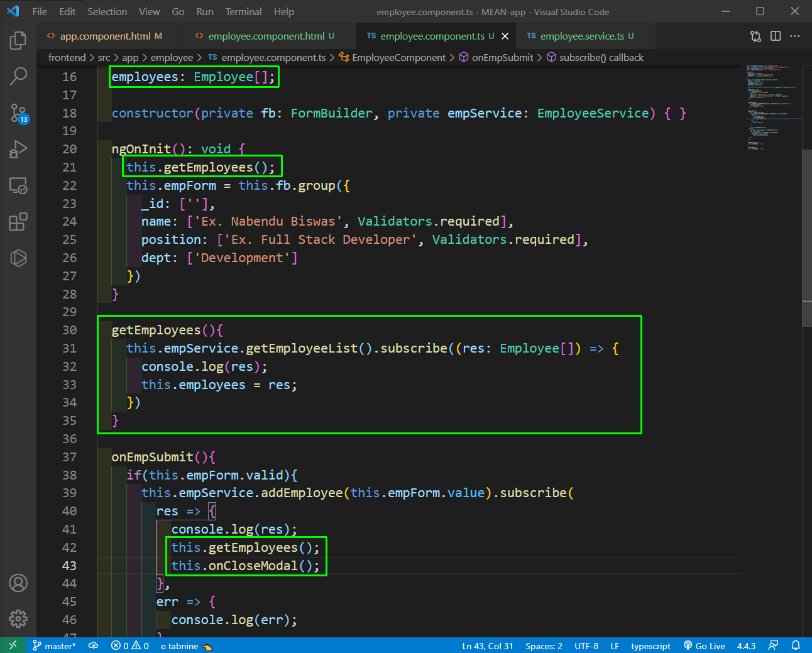Open errors and warnings count in status bar

(129, 645)
